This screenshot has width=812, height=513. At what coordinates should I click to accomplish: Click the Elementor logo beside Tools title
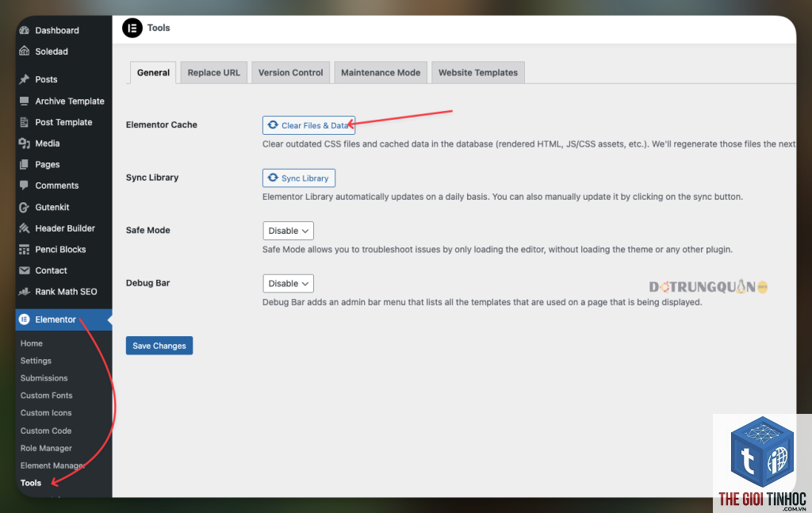[132, 28]
